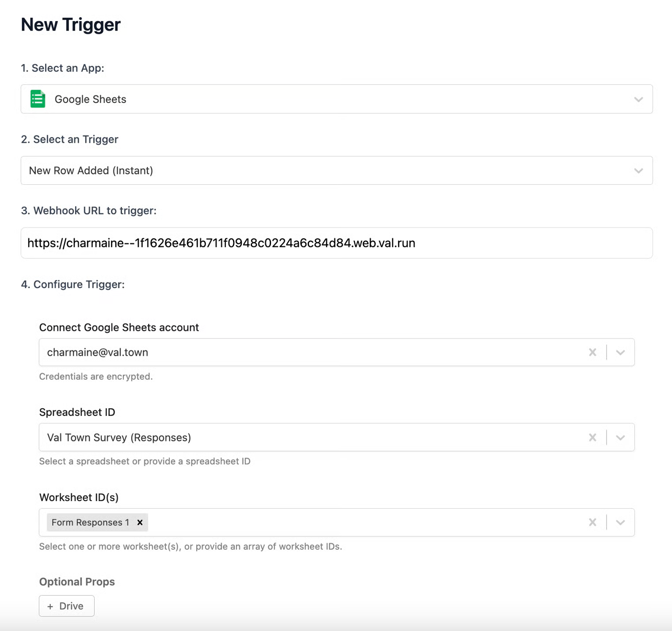Remove the Form Responses 1 tag
Image resolution: width=672 pixels, height=631 pixels.
(x=140, y=522)
